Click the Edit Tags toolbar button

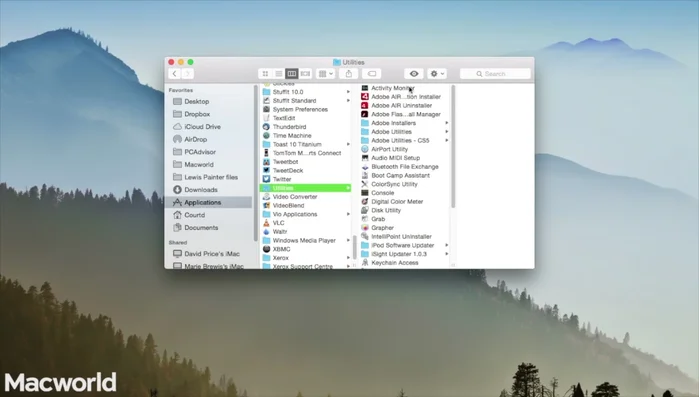372,74
